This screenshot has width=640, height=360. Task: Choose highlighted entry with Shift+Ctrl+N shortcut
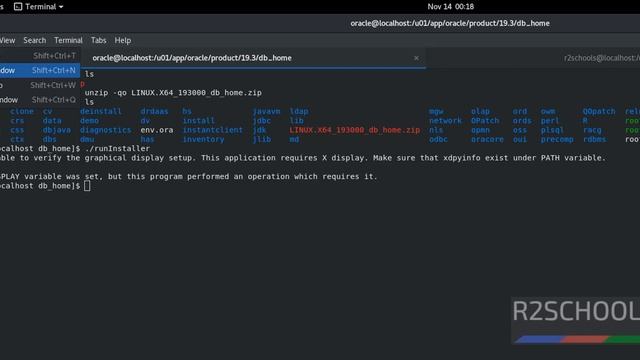coord(40,70)
